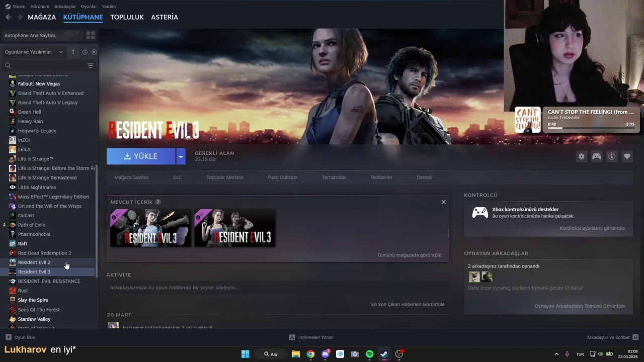Open game settings gear icon
This screenshot has width=644, height=362.
[582, 156]
